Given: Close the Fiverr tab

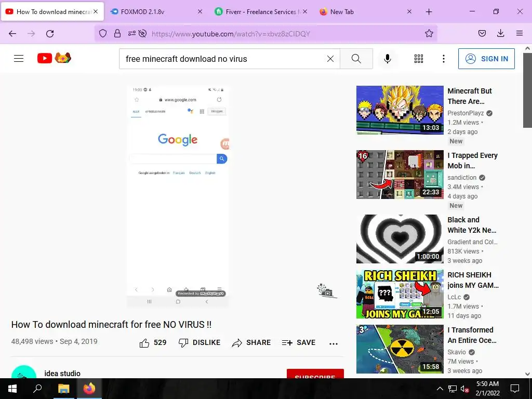Looking at the screenshot, I should [x=304, y=11].
